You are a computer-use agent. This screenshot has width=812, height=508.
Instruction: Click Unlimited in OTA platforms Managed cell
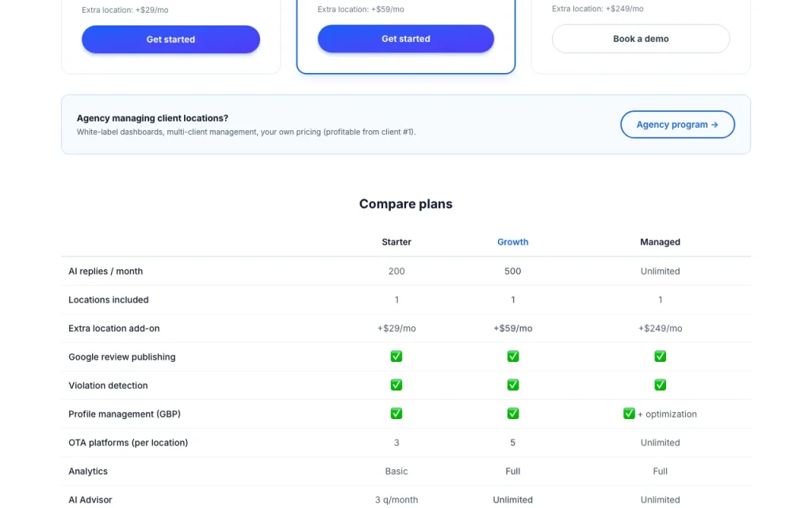[x=660, y=443]
